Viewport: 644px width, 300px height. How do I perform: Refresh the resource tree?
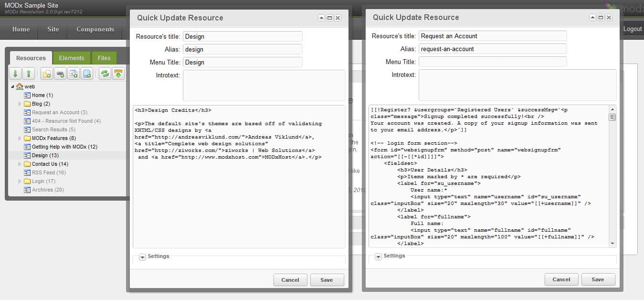pyautogui.click(x=105, y=74)
